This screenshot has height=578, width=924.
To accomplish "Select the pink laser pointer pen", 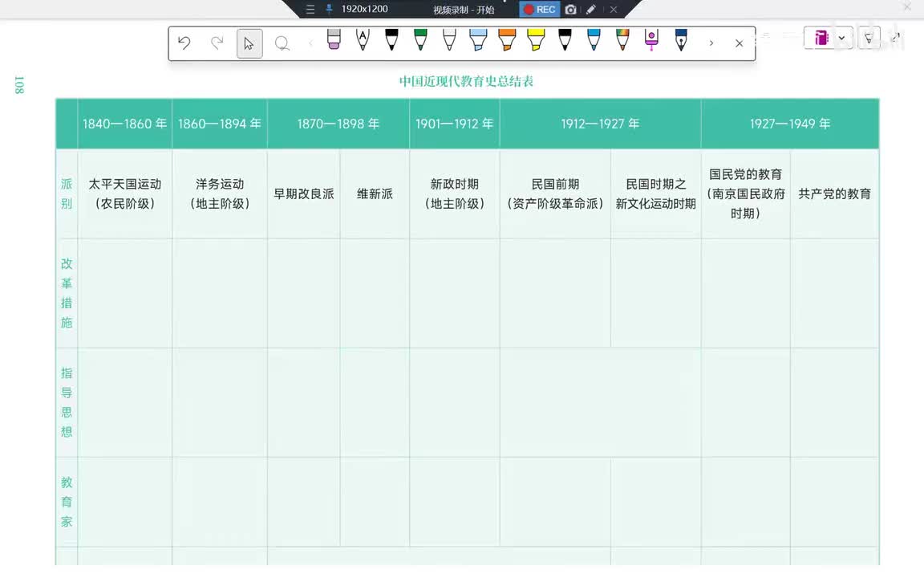I will (651, 39).
